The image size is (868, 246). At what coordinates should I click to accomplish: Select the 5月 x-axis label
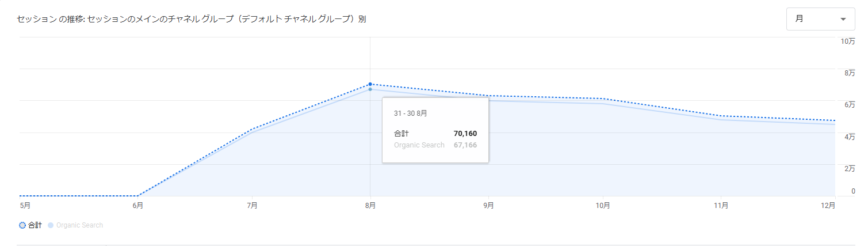(25, 205)
